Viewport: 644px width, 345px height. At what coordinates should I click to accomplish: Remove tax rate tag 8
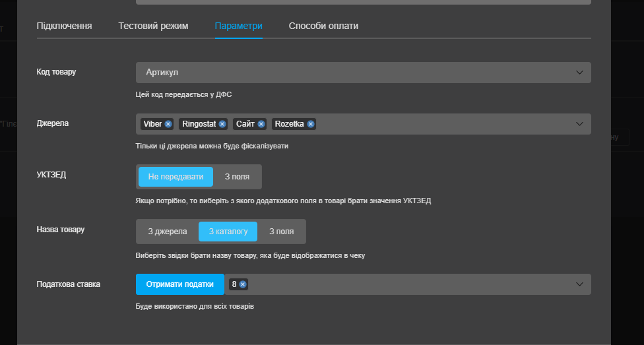click(243, 284)
